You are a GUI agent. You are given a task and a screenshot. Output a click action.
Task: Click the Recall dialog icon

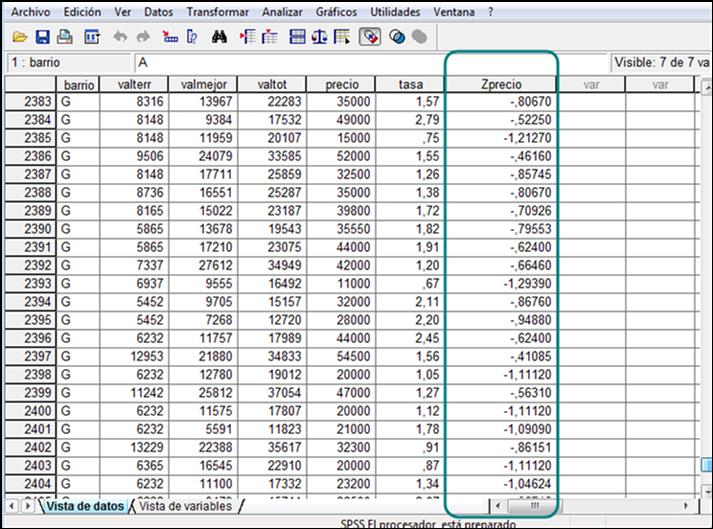(x=92, y=37)
